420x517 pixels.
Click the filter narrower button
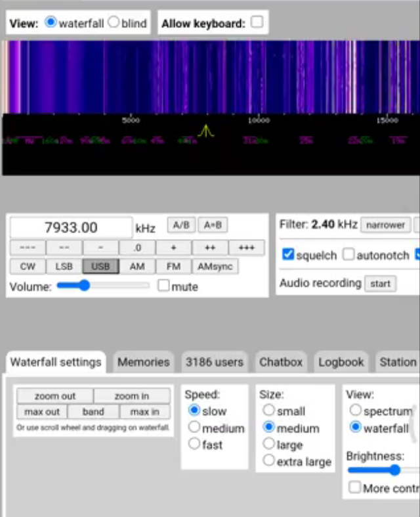click(385, 225)
